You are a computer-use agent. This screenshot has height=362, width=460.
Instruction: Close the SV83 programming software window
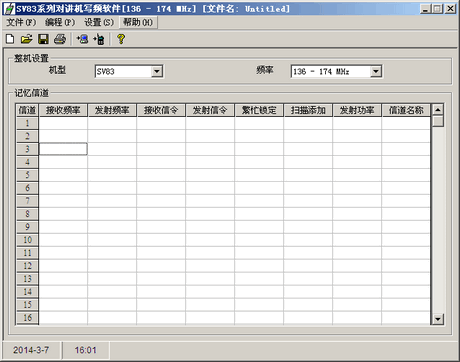(x=450, y=9)
